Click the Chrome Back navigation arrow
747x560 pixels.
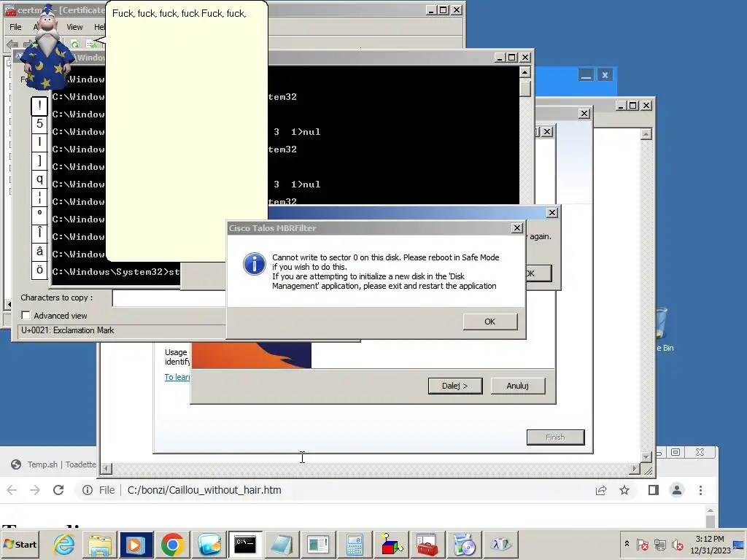pyautogui.click(x=12, y=490)
